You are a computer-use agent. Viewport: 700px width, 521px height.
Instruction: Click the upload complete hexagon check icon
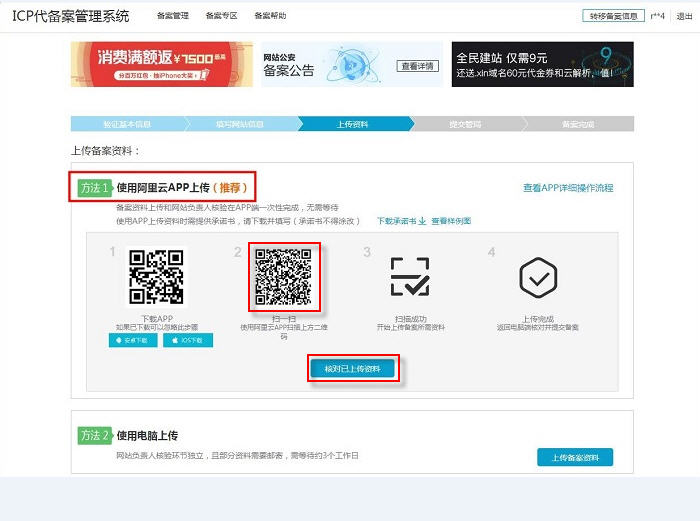click(537, 277)
